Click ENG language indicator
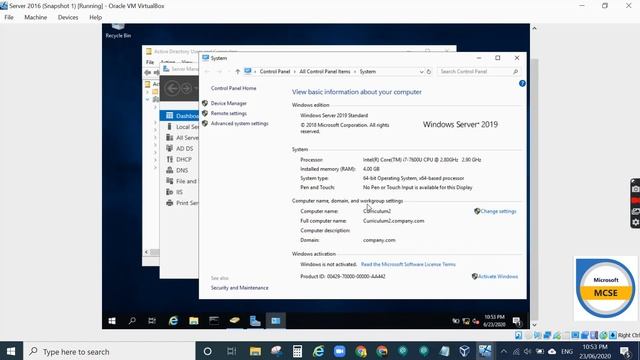The width and height of the screenshot is (640, 360). (x=567, y=351)
